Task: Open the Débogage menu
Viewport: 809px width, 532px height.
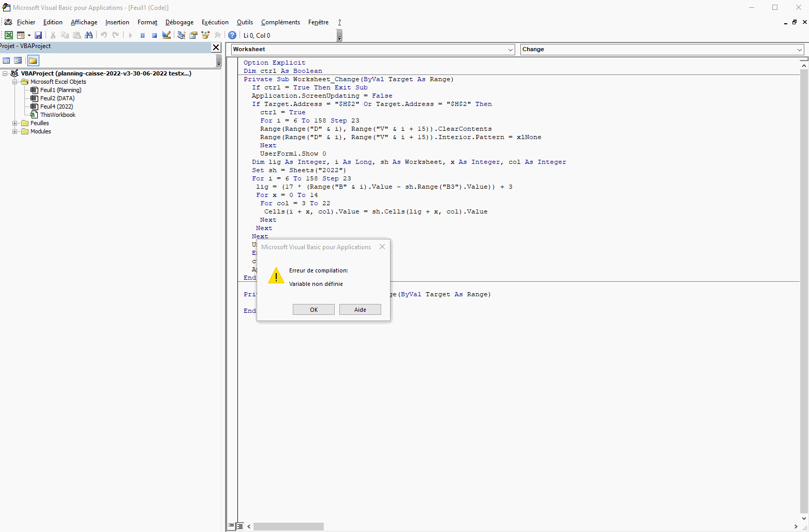Action: point(179,22)
